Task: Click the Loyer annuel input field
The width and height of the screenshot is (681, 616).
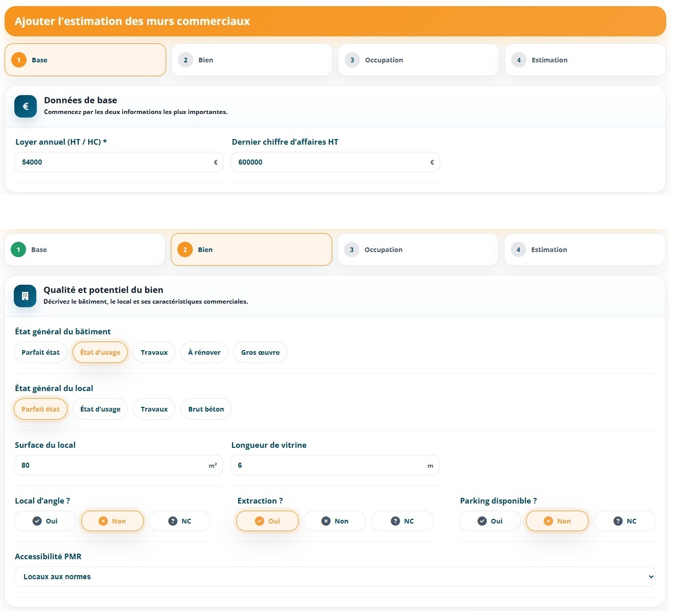Action: pos(119,162)
